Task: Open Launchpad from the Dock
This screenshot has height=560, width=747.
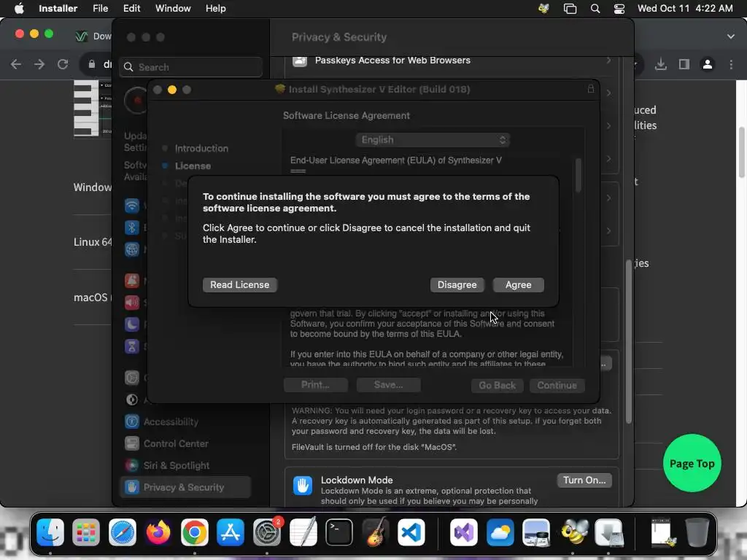Action: pyautogui.click(x=86, y=532)
